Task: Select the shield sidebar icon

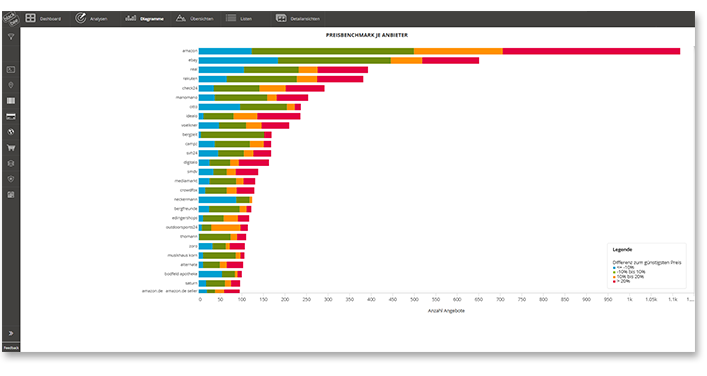Action: (x=11, y=179)
